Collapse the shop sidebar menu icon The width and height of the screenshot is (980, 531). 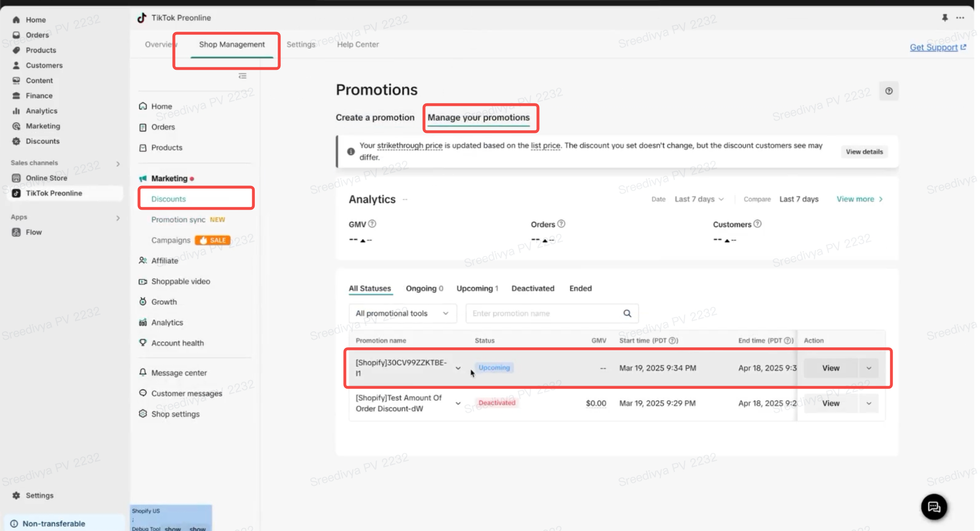coord(242,76)
